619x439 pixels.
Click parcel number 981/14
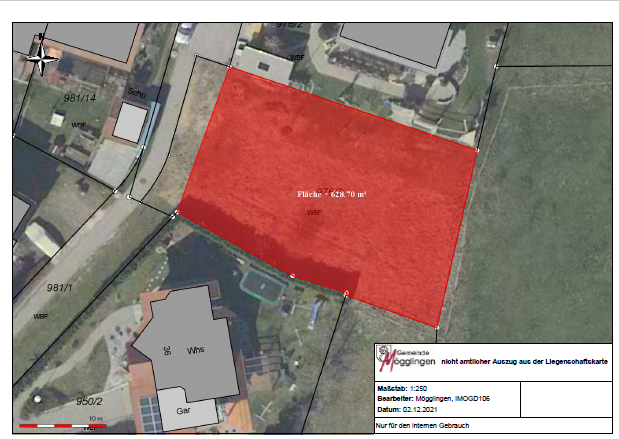pos(79,98)
